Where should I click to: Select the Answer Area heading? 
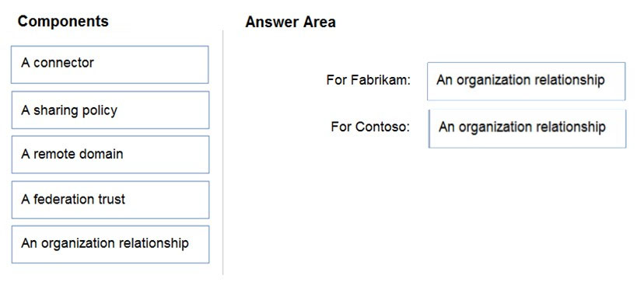pos(290,22)
